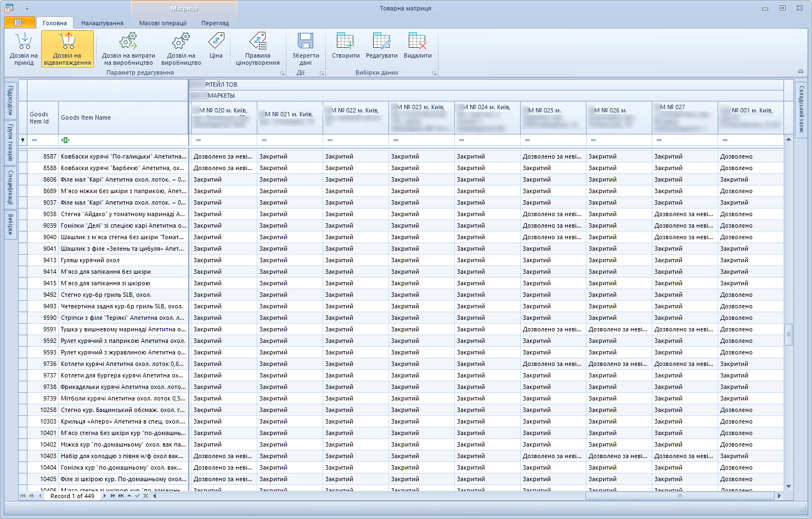This screenshot has height=519, width=812.
Task: Go to previous record navigator button
Action: (x=40, y=496)
